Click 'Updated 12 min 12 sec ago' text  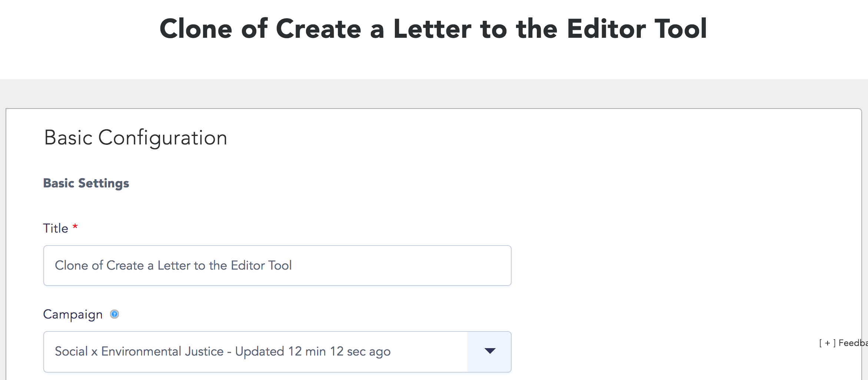pyautogui.click(x=313, y=351)
